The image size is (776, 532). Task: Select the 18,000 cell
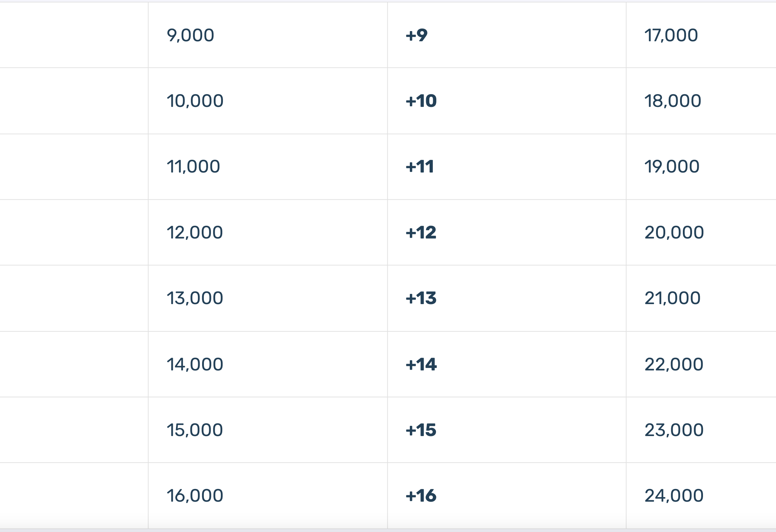[701, 101]
